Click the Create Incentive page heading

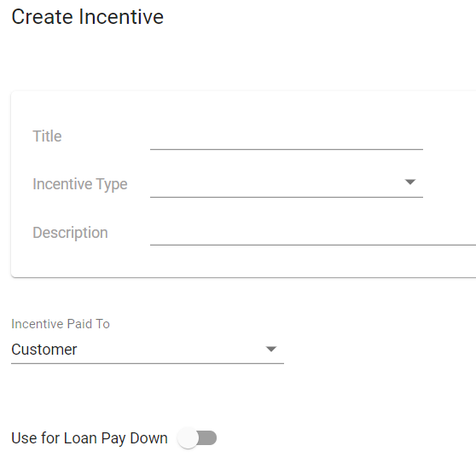pyautogui.click(x=87, y=17)
